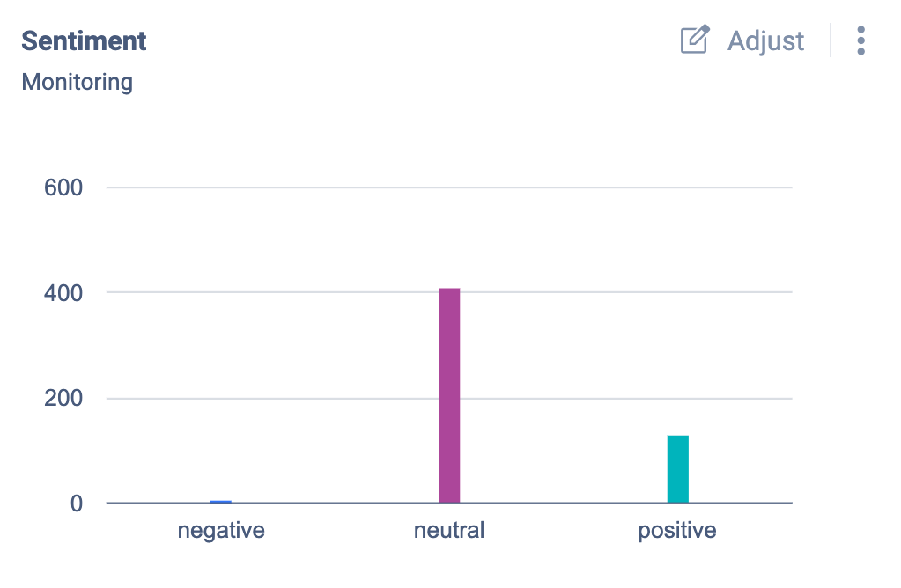Click the 200 y-axis value
Image resolution: width=901 pixels, height=588 pixels.
pos(63,398)
